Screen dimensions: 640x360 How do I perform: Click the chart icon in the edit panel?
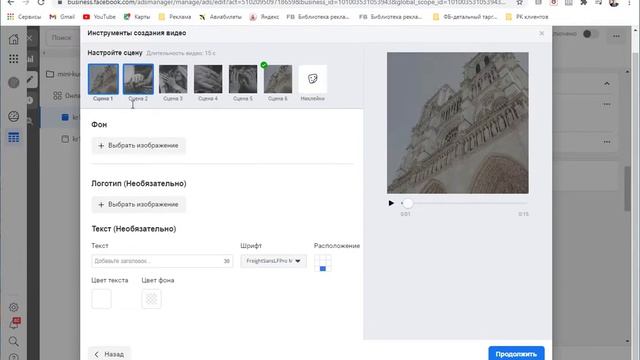coord(30,59)
